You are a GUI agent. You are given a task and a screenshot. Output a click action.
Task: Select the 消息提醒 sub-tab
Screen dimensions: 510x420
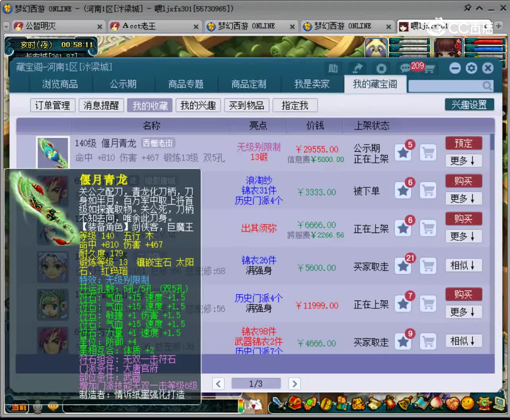click(101, 105)
